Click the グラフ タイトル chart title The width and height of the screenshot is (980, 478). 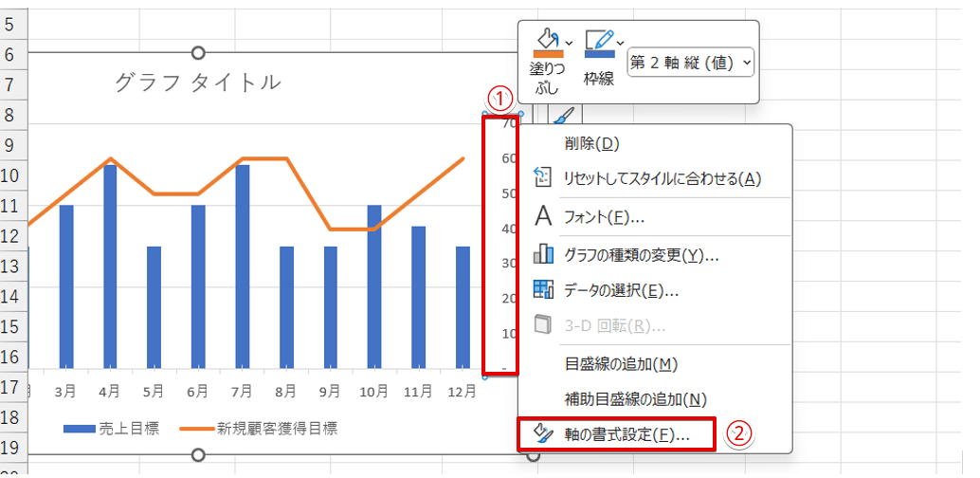(x=197, y=83)
